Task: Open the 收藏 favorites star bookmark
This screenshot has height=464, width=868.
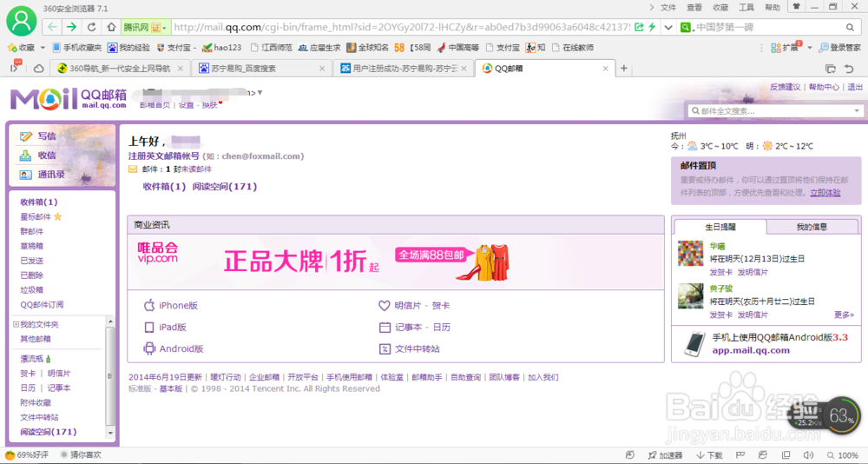Action: tap(21, 48)
